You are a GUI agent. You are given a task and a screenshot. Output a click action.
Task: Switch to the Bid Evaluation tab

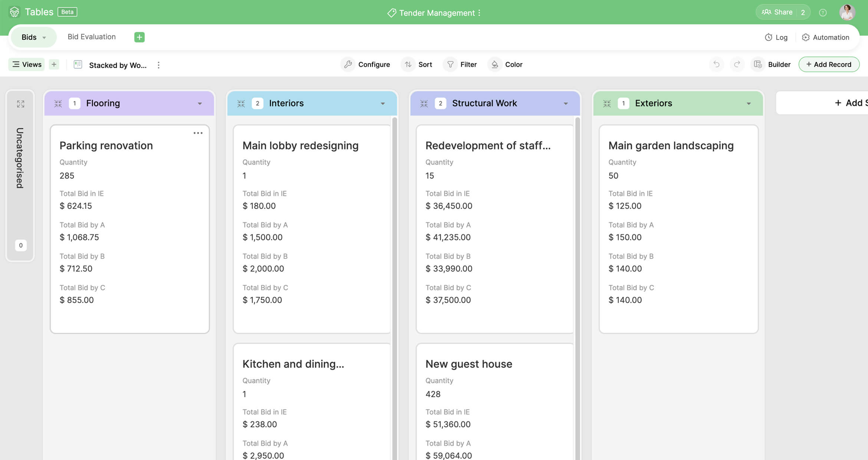(x=92, y=37)
